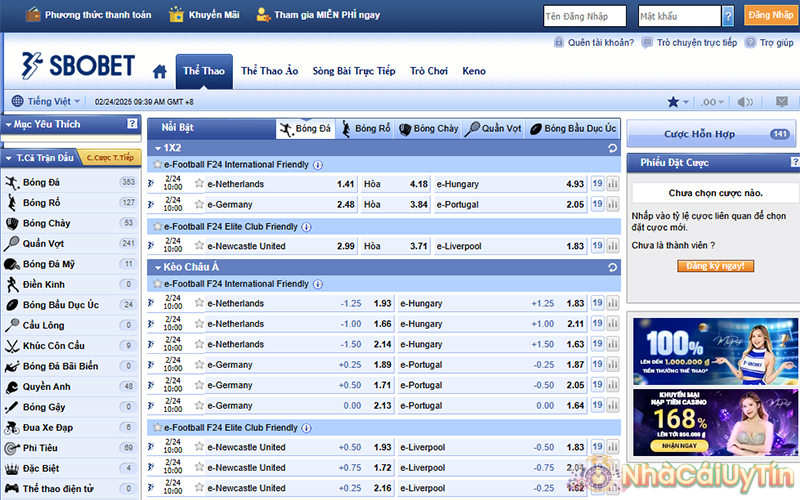Screen dimensions: 800x500
Task: Click the home icon beside SBOBET logo
Action: [159, 71]
